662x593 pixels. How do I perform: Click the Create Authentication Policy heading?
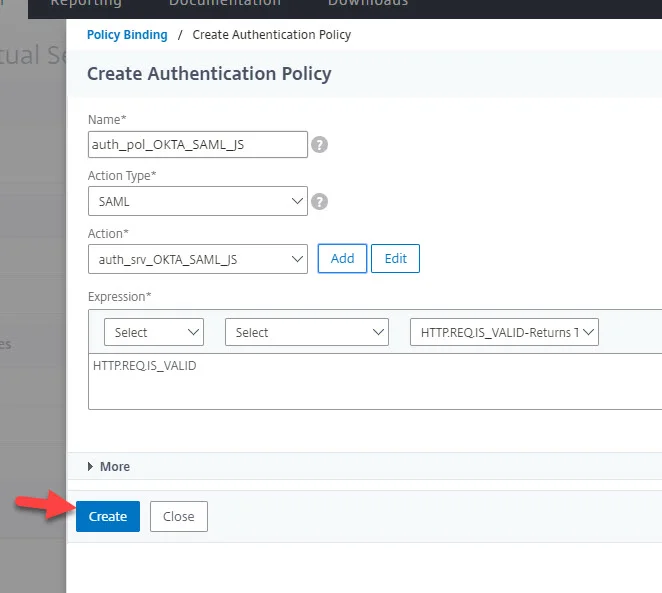209,73
